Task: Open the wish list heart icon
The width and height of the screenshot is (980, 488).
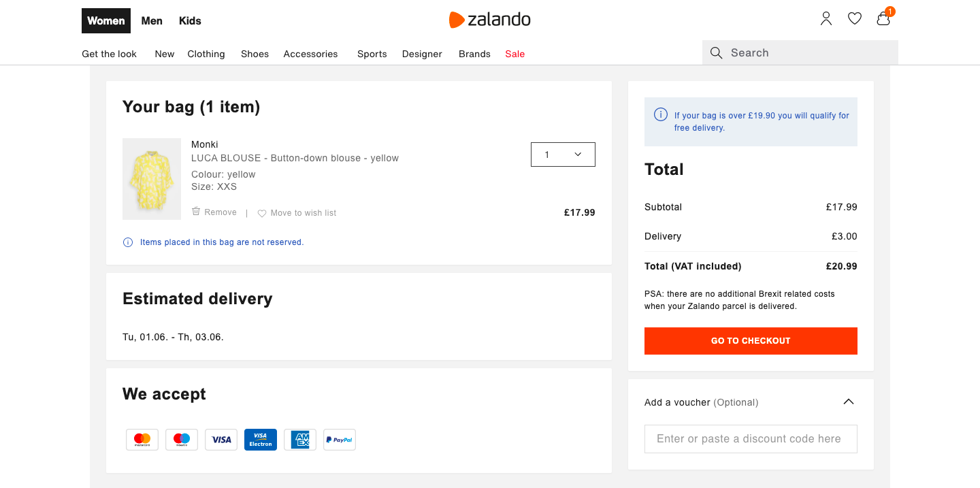Action: [854, 19]
